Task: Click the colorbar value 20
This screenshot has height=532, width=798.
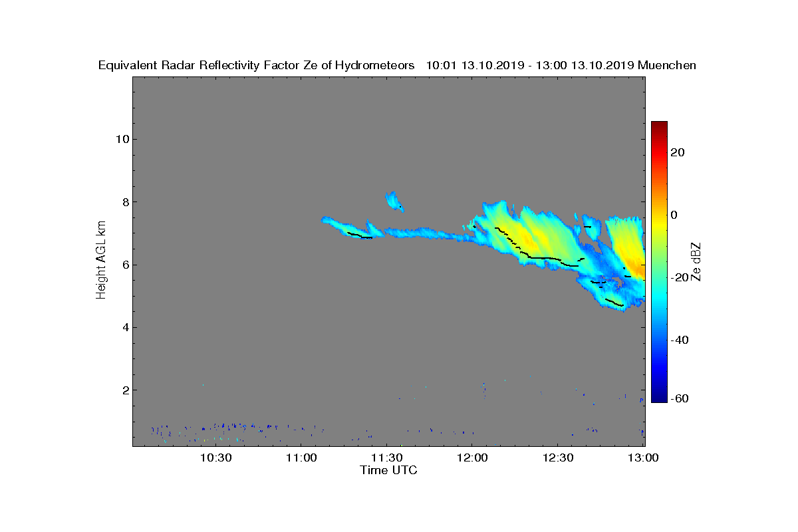Action: click(678, 152)
